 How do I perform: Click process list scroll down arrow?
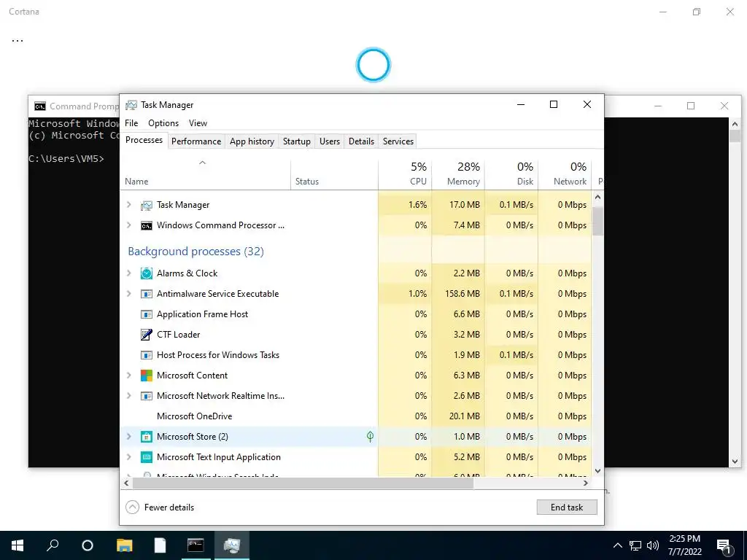pos(598,471)
